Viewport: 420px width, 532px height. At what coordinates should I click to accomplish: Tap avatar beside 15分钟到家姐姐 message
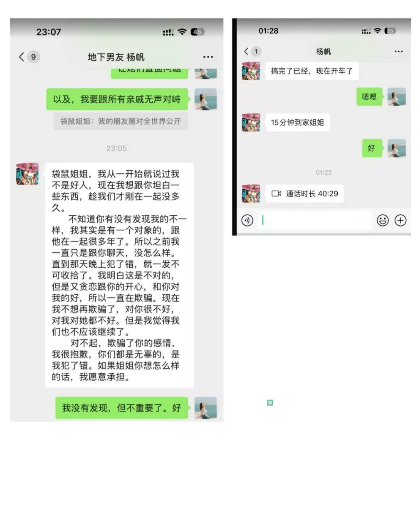click(251, 123)
